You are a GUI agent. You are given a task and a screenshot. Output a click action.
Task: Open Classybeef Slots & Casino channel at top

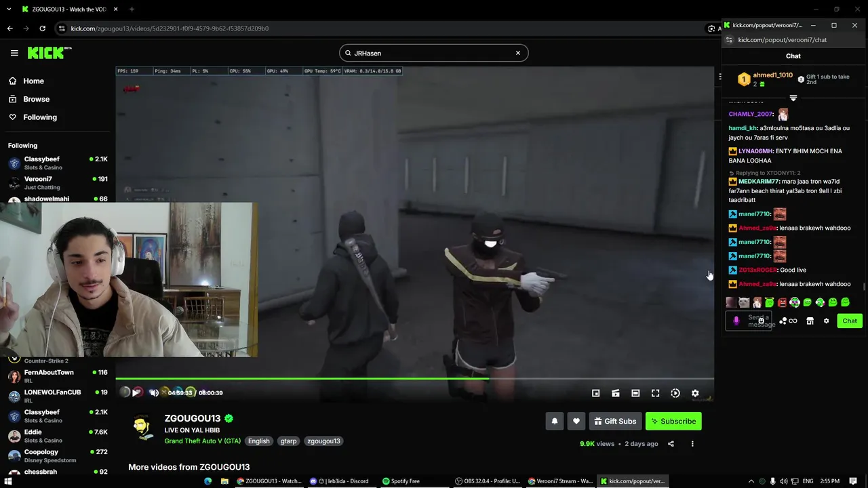pyautogui.click(x=58, y=163)
